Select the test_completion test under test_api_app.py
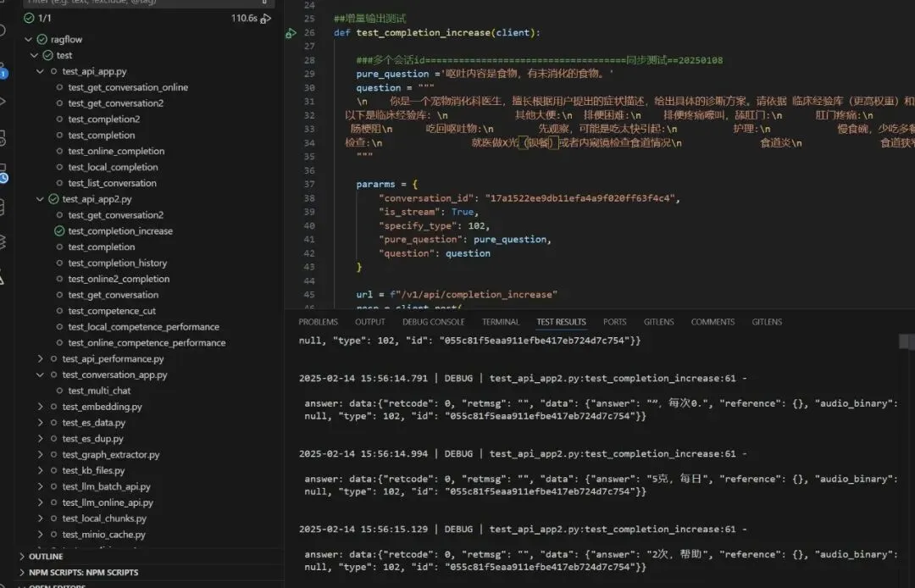The height and width of the screenshot is (588, 915). pyautogui.click(x=102, y=136)
